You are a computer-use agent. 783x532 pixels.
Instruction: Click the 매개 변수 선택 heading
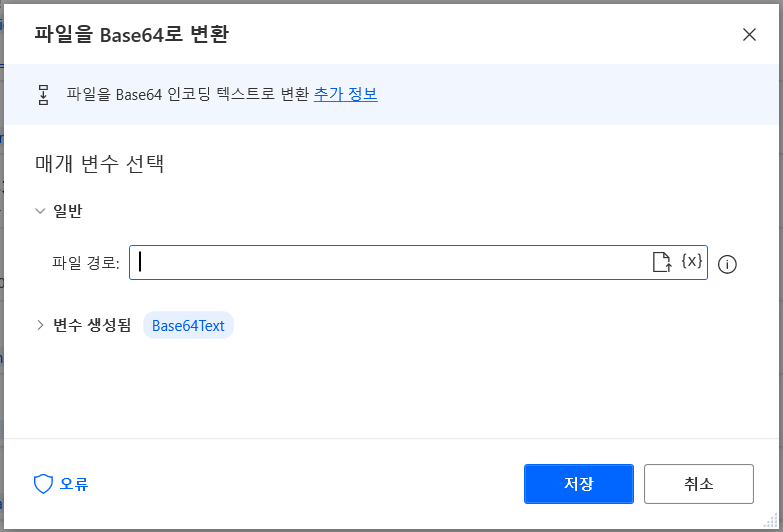tap(99, 163)
